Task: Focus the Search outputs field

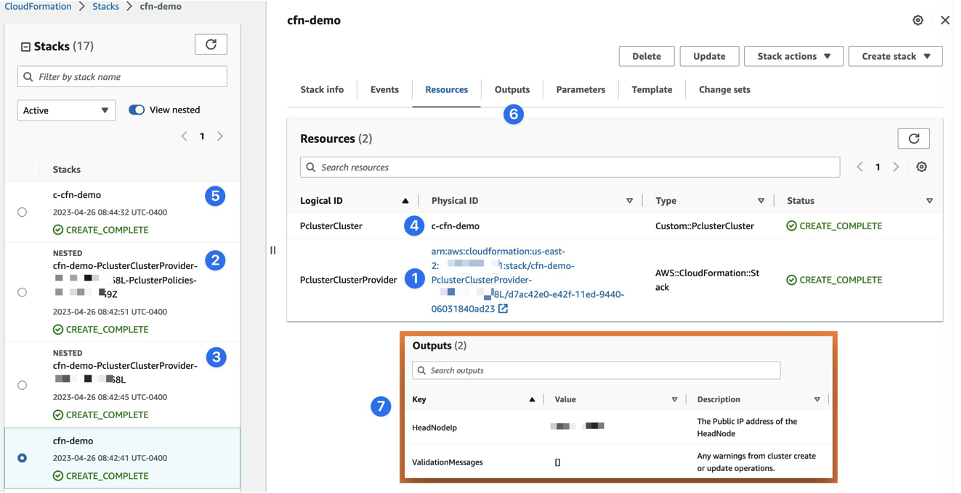Action: point(596,370)
